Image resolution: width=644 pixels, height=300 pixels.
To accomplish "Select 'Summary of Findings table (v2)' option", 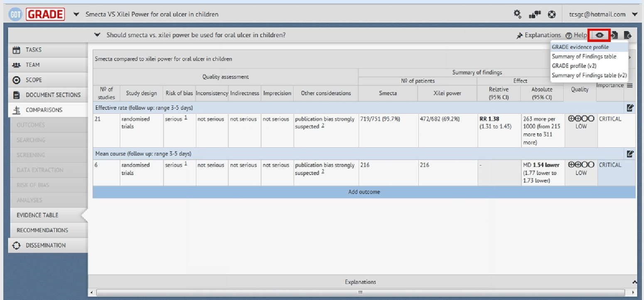I will tap(590, 75).
